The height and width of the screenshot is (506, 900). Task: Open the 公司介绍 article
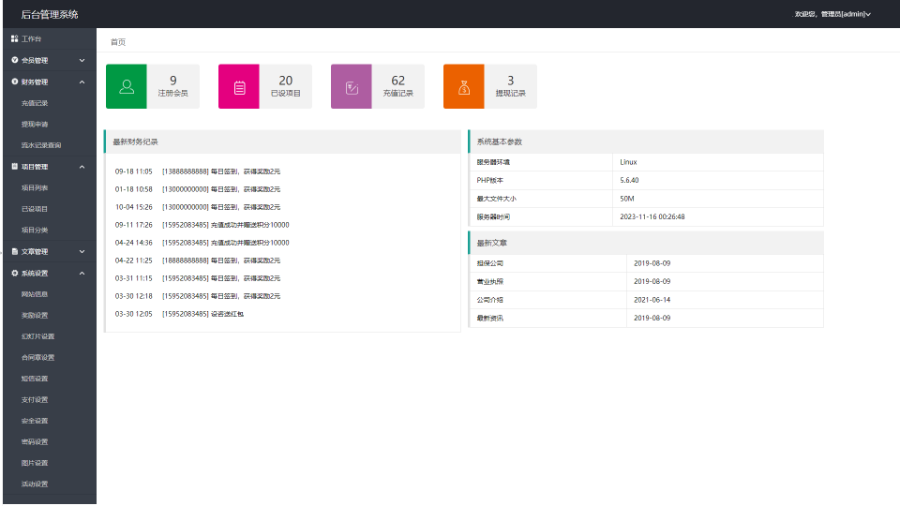[x=490, y=300]
